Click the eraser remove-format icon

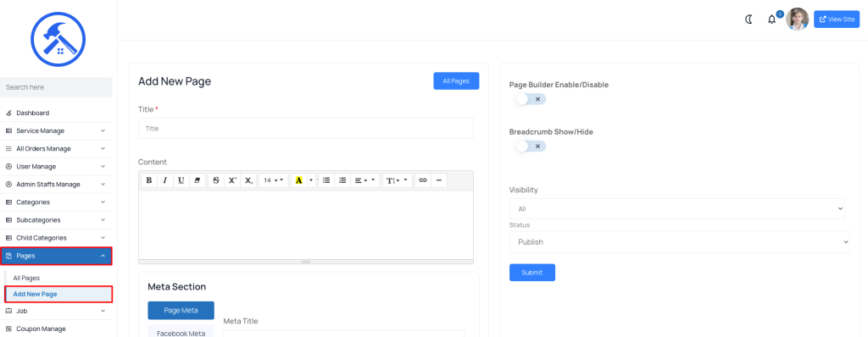(198, 180)
